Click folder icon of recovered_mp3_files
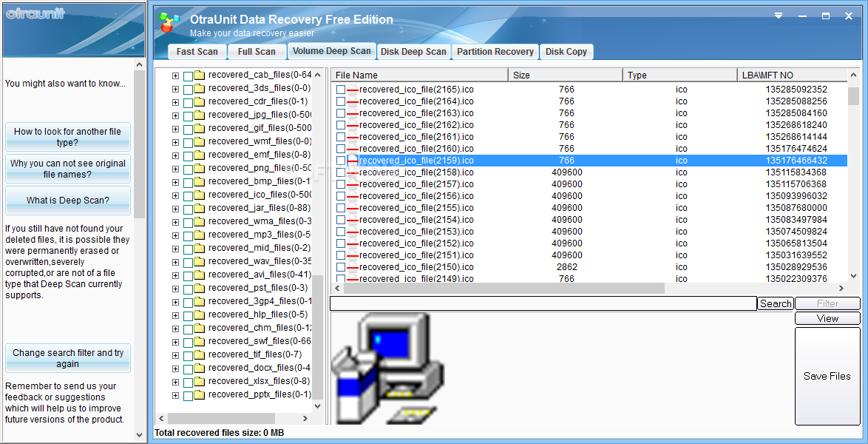Screen dimensions: 868x444 click(x=200, y=235)
